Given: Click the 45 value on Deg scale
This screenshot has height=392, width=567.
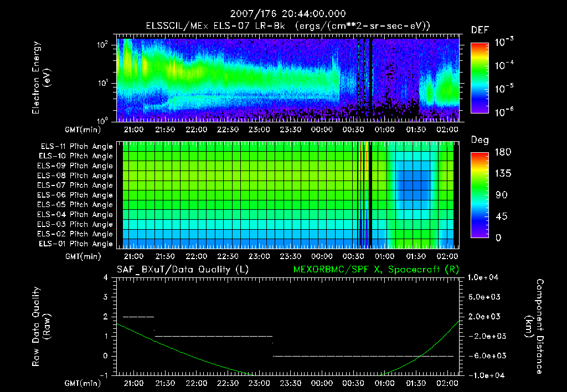Looking at the screenshot, I should (x=502, y=216).
